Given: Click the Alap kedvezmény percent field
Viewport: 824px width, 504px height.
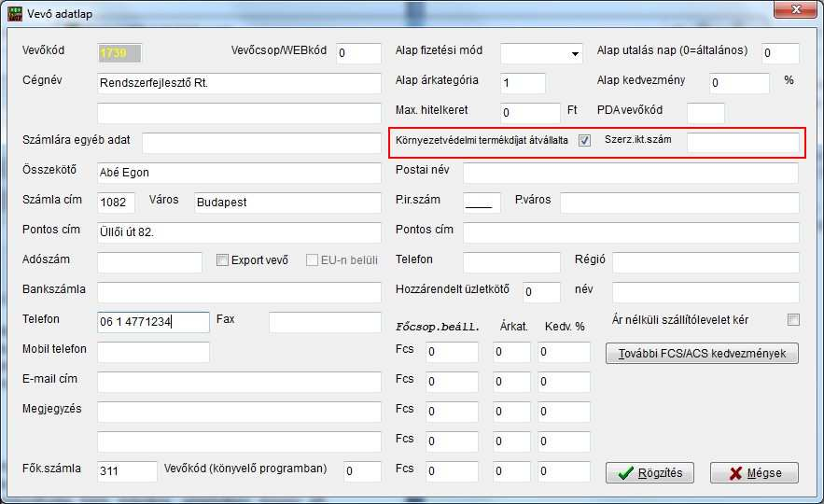Looking at the screenshot, I should [x=739, y=83].
